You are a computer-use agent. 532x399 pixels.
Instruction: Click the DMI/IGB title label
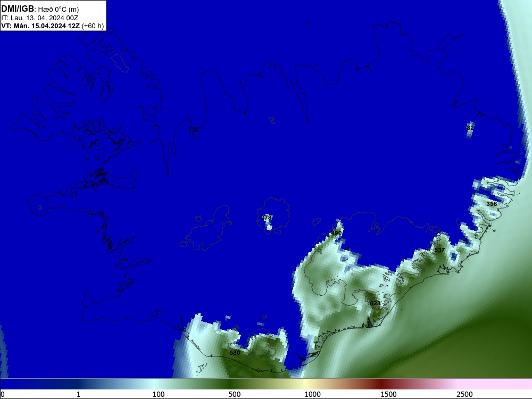pyautogui.click(x=18, y=9)
